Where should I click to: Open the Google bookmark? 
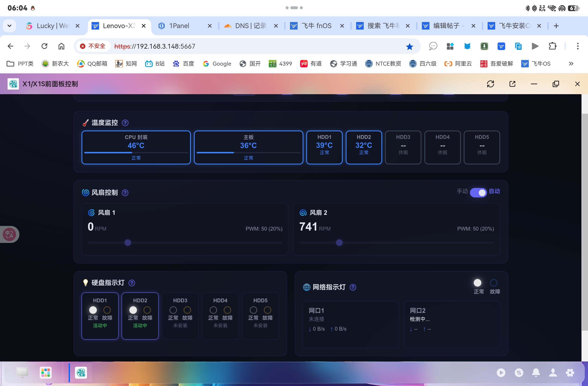pyautogui.click(x=217, y=64)
